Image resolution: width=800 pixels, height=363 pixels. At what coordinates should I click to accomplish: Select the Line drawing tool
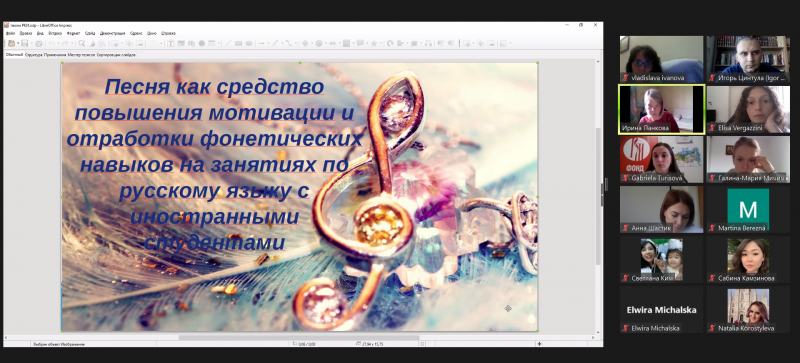point(228,43)
